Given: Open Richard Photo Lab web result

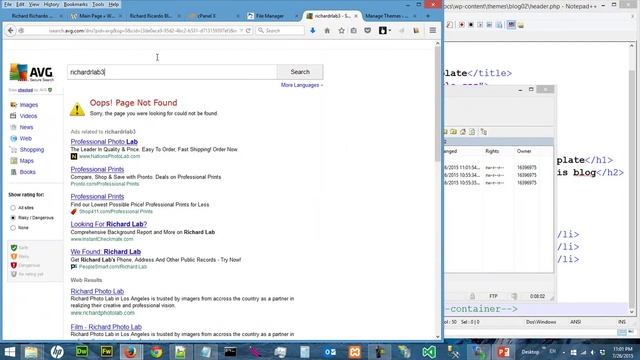Looking at the screenshot, I should [97, 291].
